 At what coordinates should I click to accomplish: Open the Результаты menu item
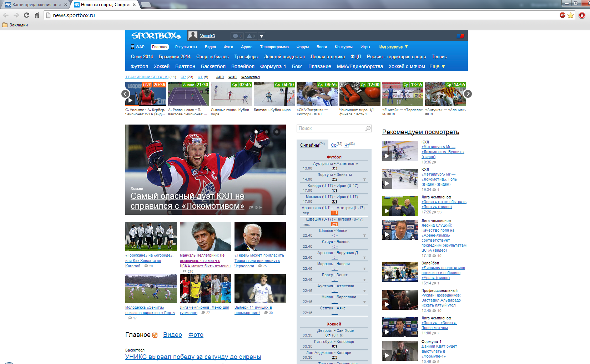(x=186, y=47)
